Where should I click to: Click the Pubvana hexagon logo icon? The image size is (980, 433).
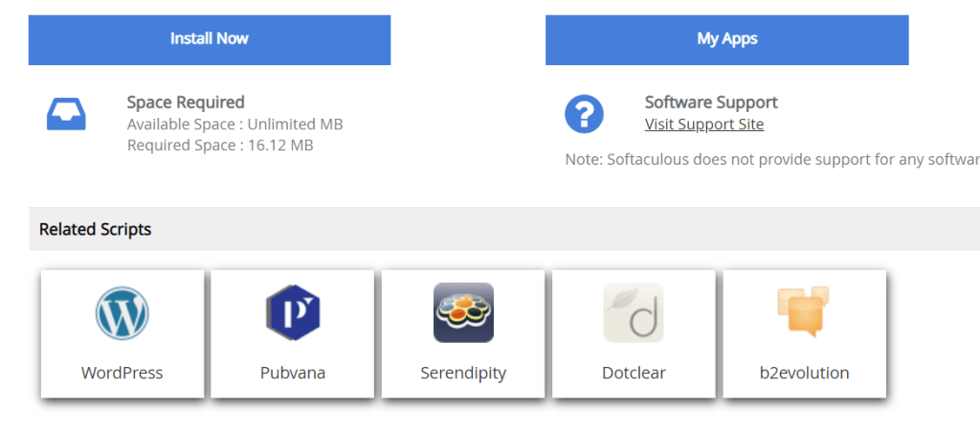(x=293, y=313)
